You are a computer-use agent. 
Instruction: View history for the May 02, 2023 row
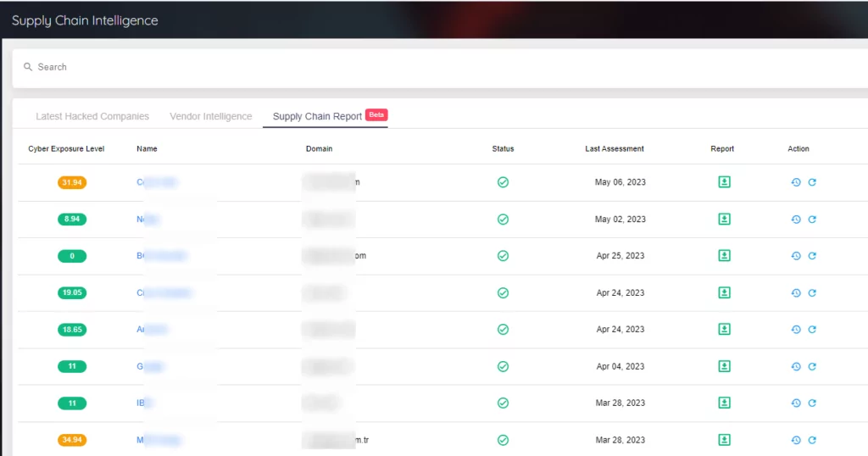796,220
